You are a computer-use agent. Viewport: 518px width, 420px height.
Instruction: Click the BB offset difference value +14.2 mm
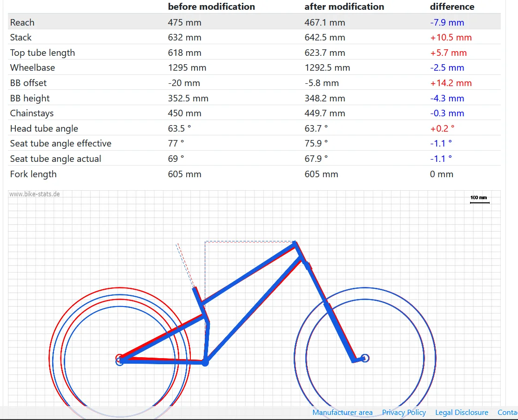click(451, 83)
